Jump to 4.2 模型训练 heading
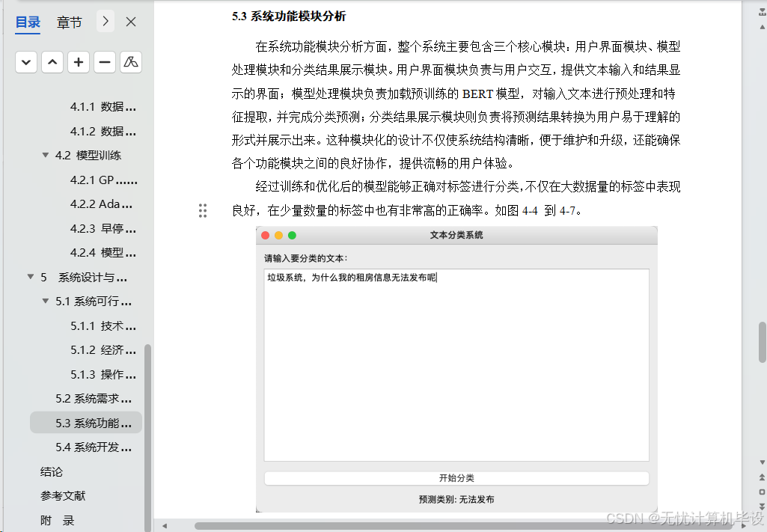Viewport: 767px width, 532px height. pos(88,156)
